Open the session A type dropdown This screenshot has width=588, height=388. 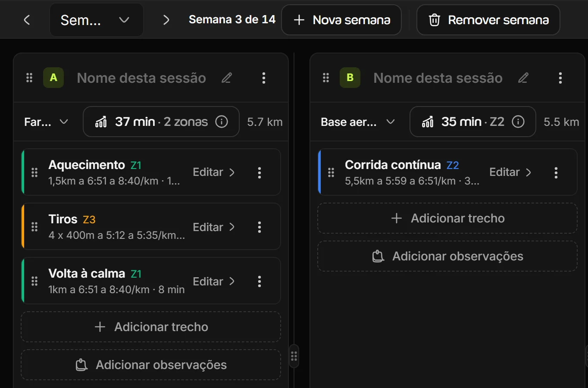tap(46, 122)
